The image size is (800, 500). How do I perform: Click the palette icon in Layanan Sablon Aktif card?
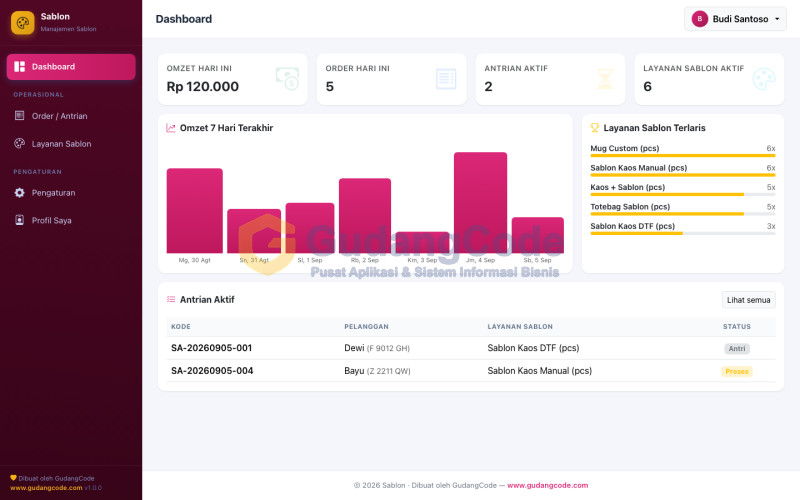pos(764,79)
